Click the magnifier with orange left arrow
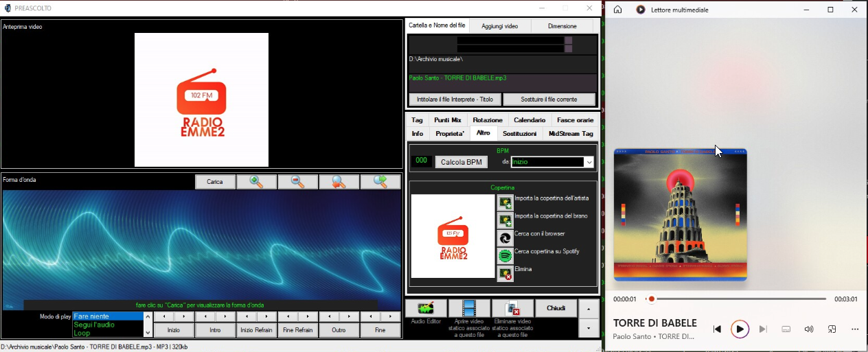The width and height of the screenshot is (868, 352). click(x=339, y=182)
